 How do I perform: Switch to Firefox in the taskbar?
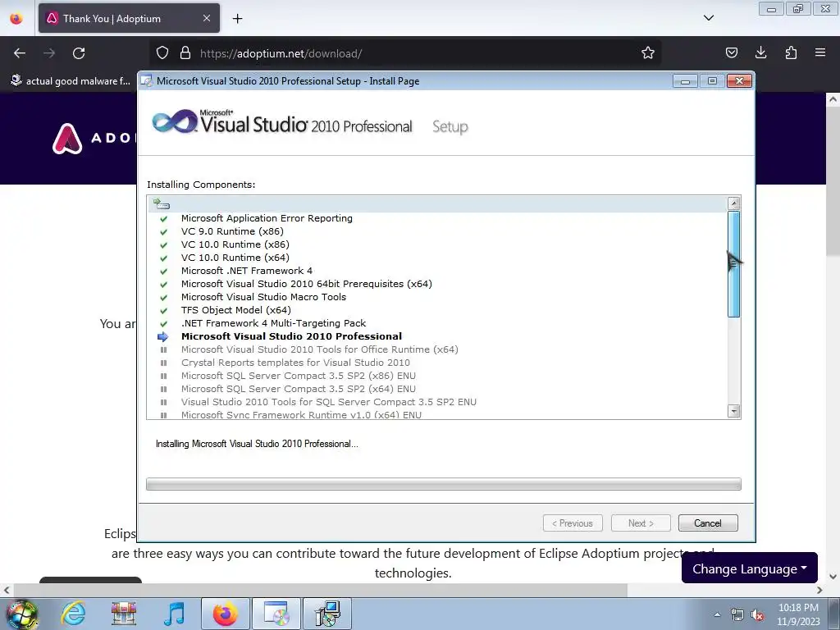(226, 614)
